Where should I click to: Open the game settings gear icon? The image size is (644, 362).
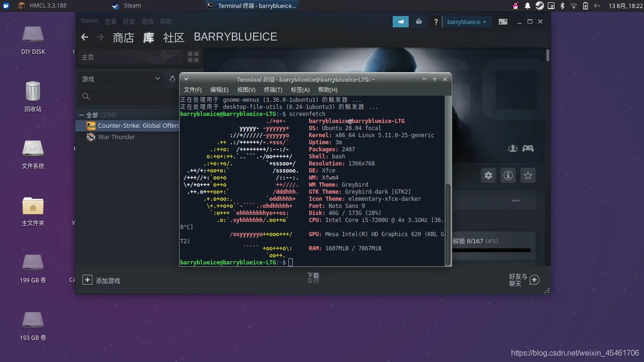pyautogui.click(x=488, y=175)
